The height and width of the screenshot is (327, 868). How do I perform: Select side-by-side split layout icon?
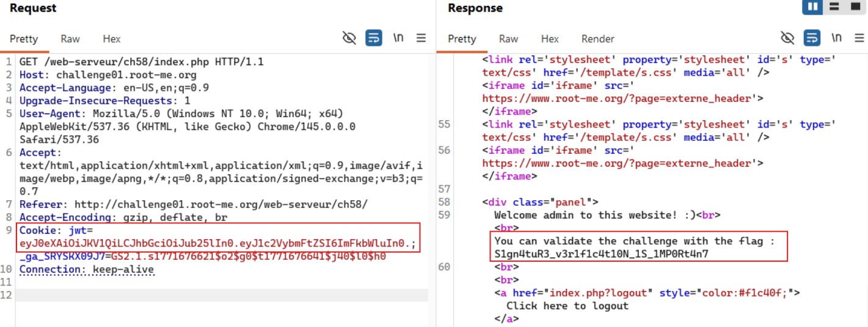[812, 7]
